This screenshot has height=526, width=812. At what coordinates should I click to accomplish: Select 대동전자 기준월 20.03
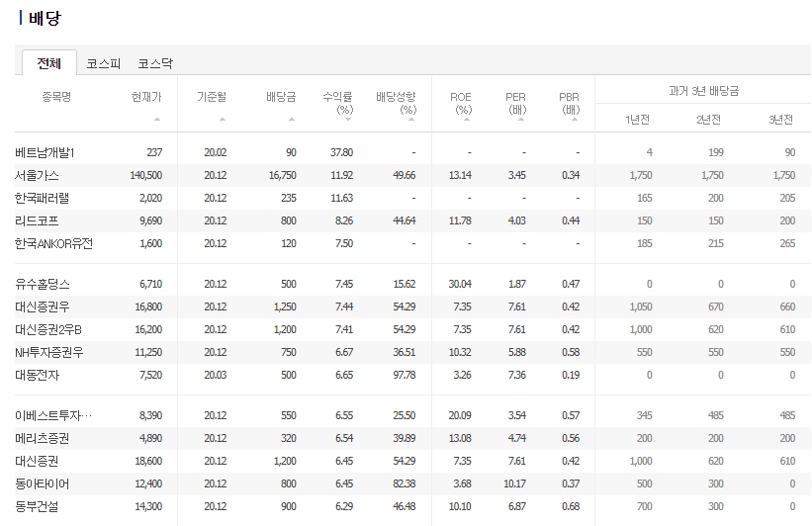216,376
